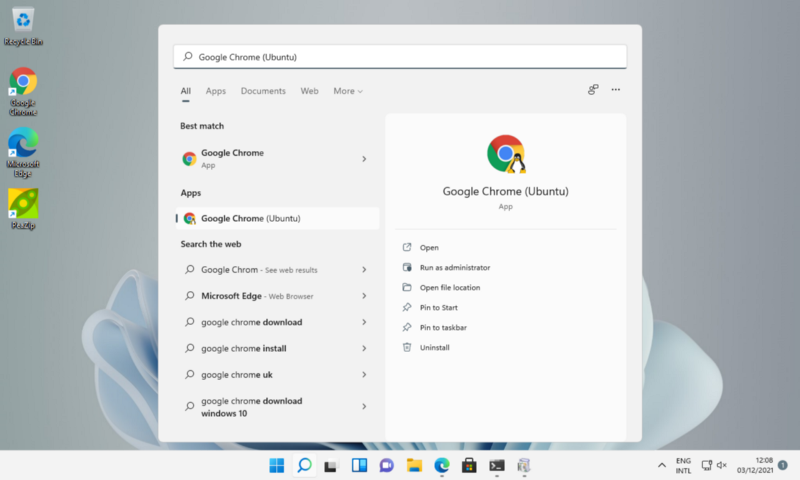Open Widgets from the taskbar
Image resolution: width=800 pixels, height=480 pixels.
[359, 465]
